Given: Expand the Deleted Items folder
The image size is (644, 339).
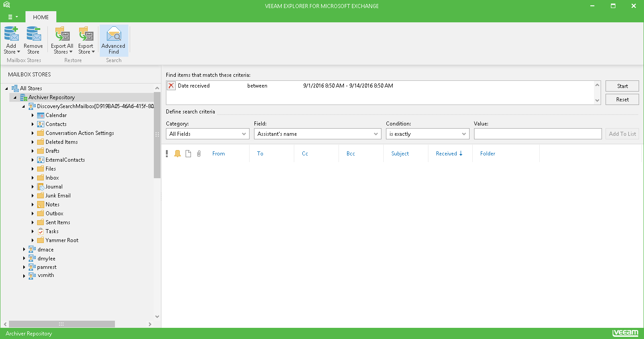Looking at the screenshot, I should point(33,142).
